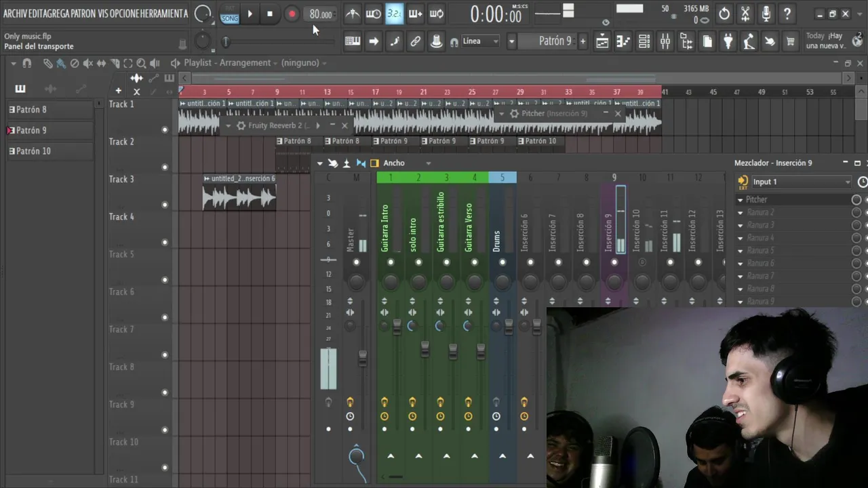
Task: Open the mixer options menu arrow
Action: click(320, 163)
